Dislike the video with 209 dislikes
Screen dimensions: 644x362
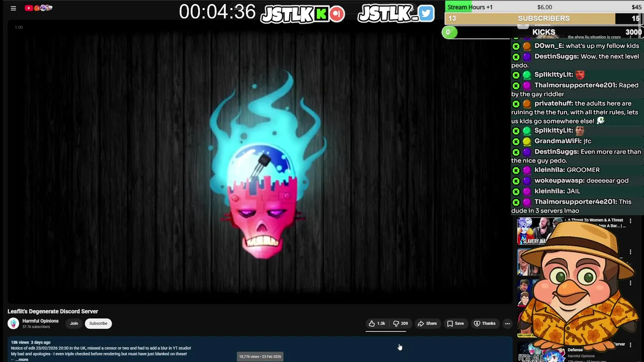tap(400, 323)
